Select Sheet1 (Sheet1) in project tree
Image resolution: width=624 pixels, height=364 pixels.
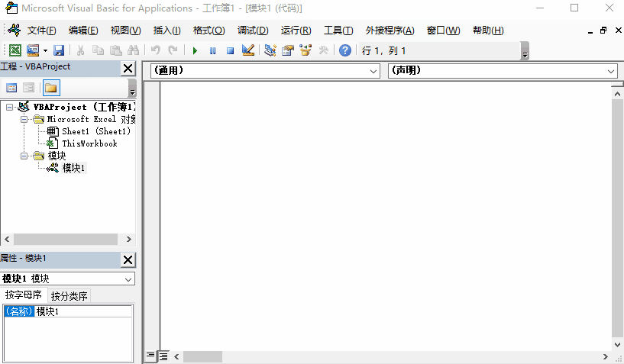[96, 131]
